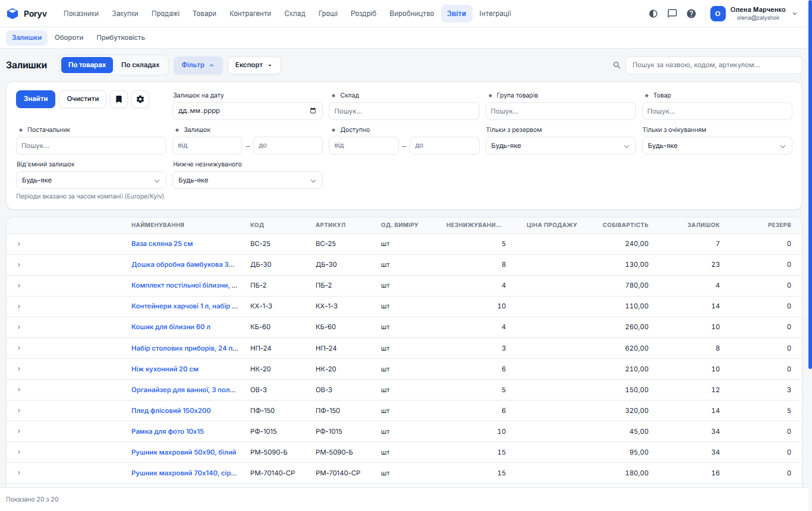The image size is (812, 511).
Task: Focus the search by name or code field
Action: (x=713, y=65)
